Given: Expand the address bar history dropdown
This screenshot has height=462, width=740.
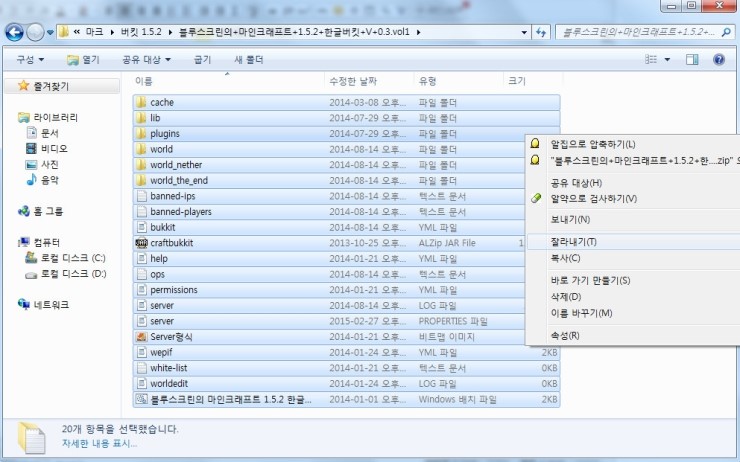Looking at the screenshot, I should click(x=524, y=32).
